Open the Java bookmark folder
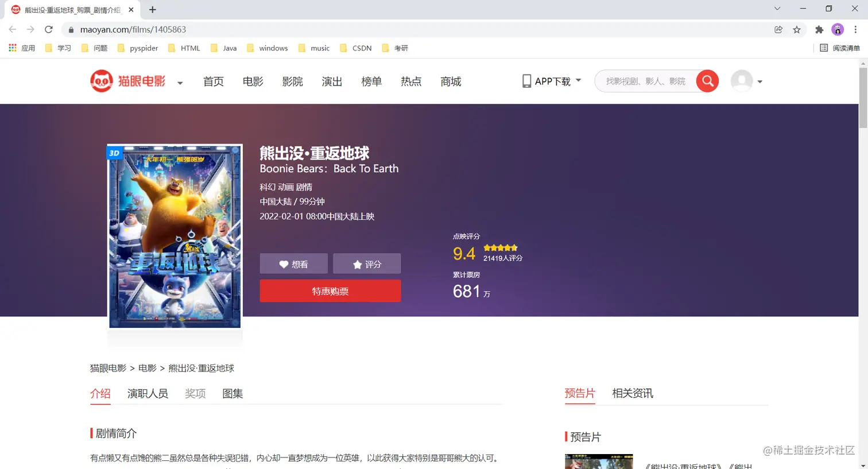Image resolution: width=868 pixels, height=469 pixels. (223, 48)
